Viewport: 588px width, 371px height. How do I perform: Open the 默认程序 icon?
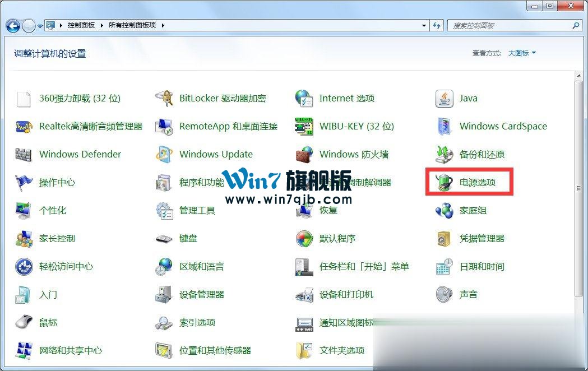click(x=304, y=239)
